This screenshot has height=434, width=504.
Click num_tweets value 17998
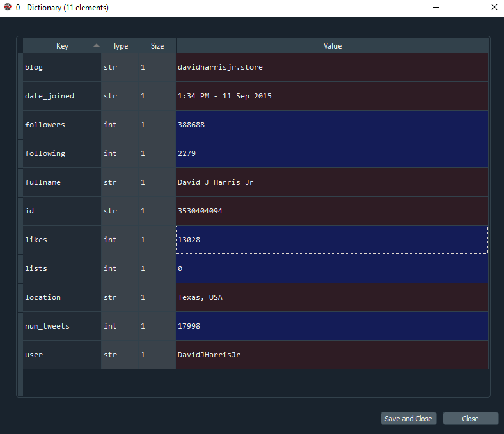(332, 326)
